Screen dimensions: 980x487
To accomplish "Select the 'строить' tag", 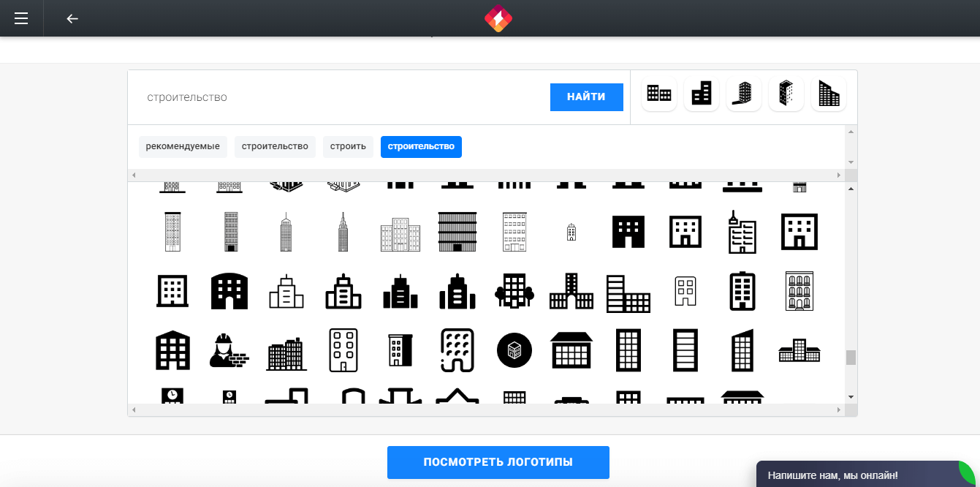I will (348, 146).
